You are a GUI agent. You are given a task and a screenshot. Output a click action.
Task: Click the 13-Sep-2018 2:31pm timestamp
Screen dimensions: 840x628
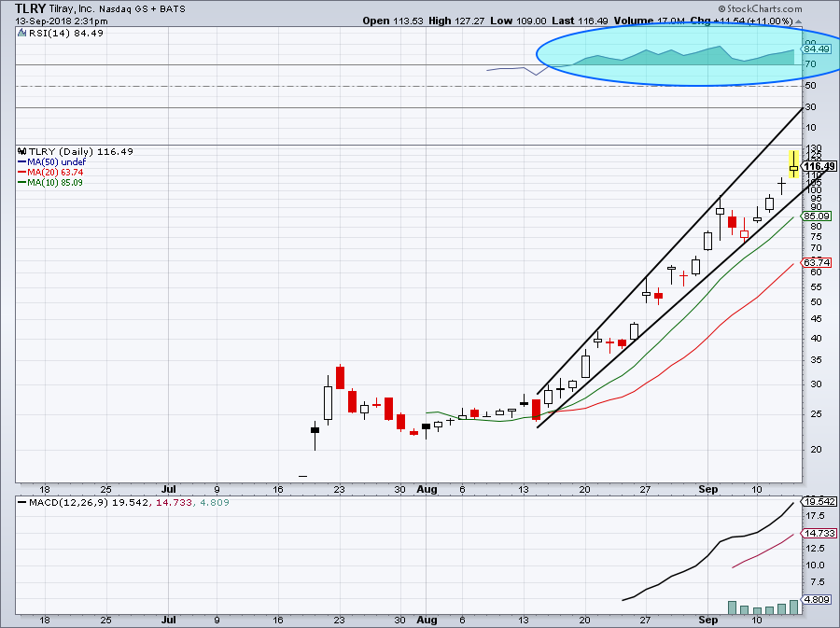pos(61,21)
